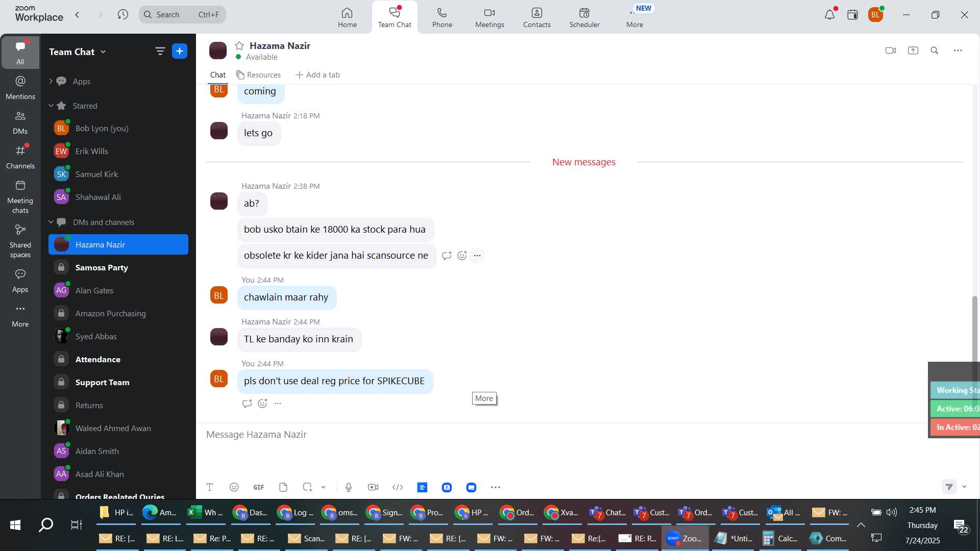Click the send message button
This screenshot has height=551, width=980.
949,487
